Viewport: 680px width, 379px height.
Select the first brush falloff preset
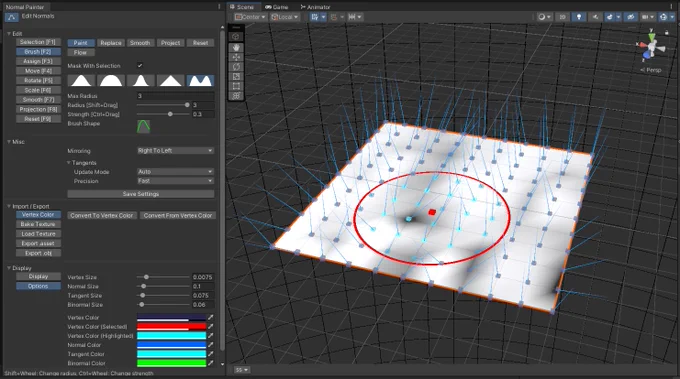tap(81, 80)
